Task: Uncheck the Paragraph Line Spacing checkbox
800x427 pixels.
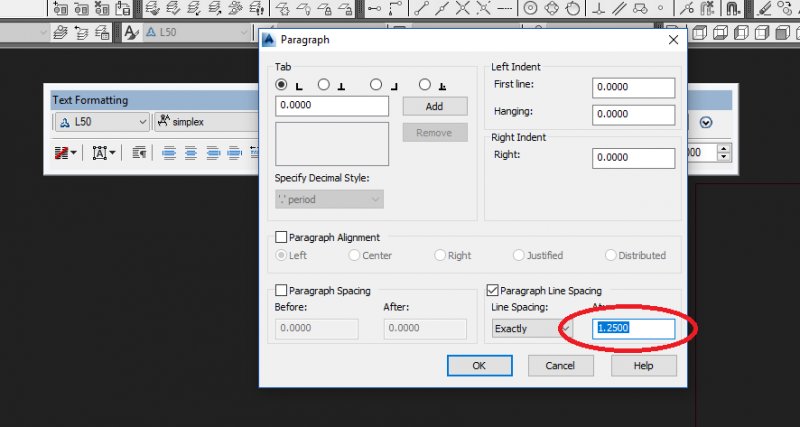Action: tap(492, 290)
